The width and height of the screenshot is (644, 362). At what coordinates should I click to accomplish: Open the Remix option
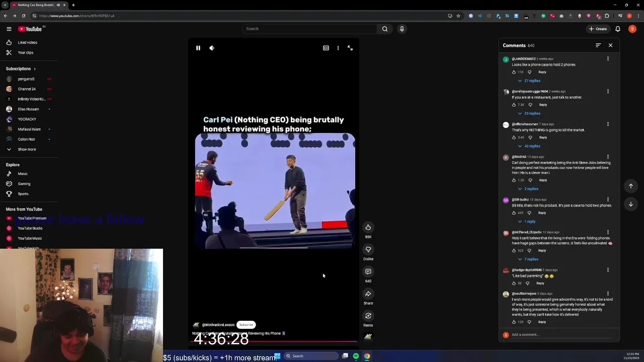point(368,316)
